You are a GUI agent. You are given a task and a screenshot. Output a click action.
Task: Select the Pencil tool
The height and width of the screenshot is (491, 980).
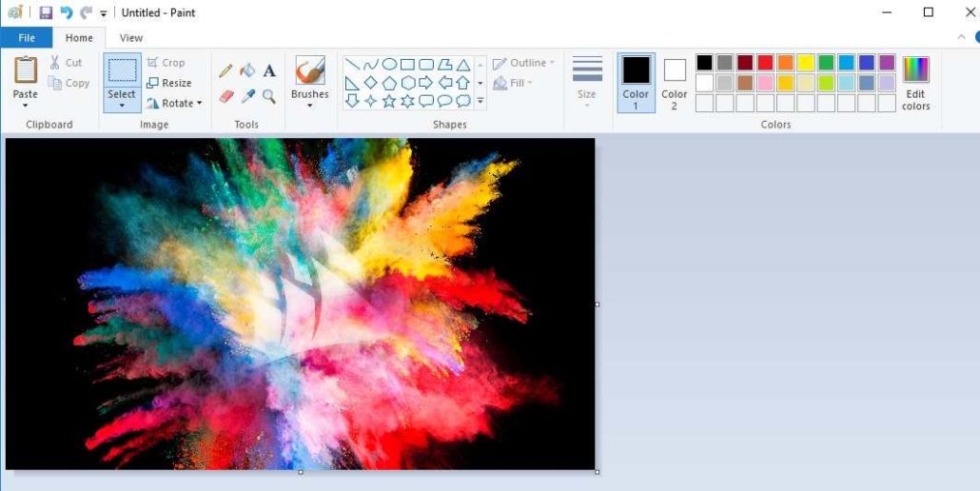coord(225,70)
